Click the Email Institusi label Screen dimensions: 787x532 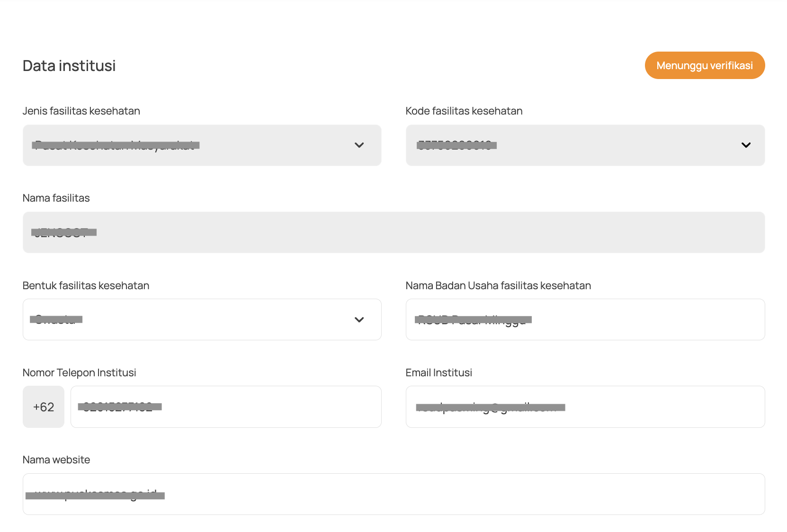click(439, 372)
